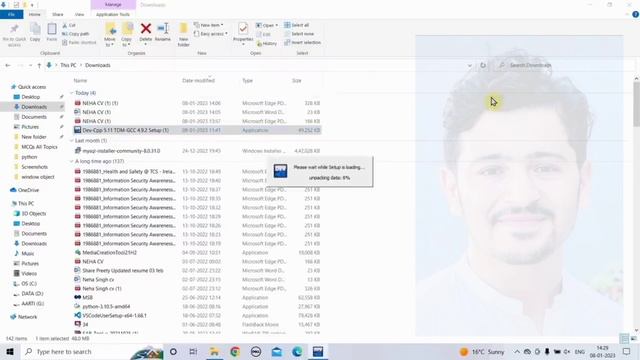
Task: Sort by the Date modified column header
Action: point(198,80)
